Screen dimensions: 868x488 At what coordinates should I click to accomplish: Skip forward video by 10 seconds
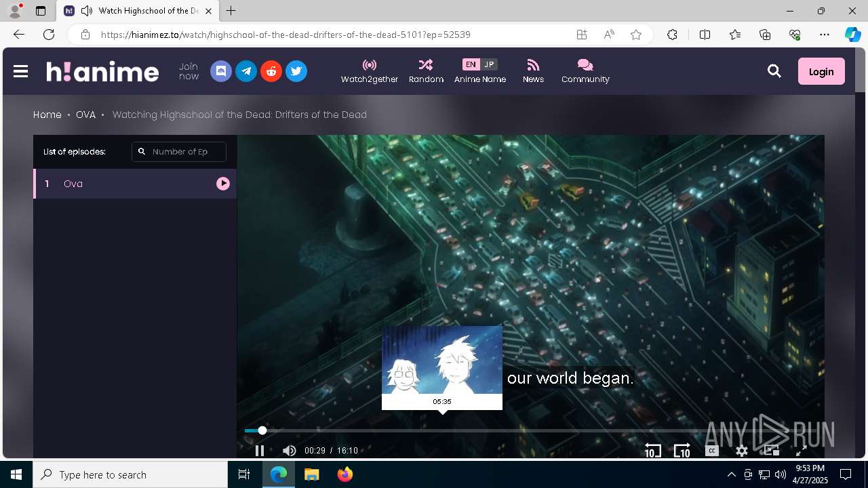coord(682,451)
